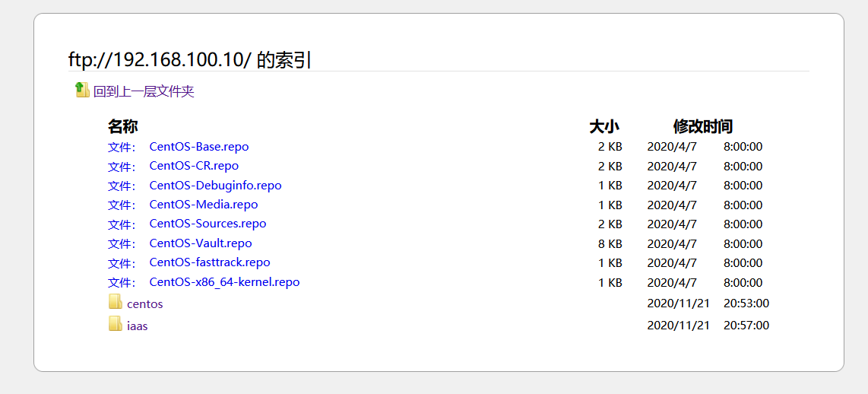Screen dimensions: 868x394
Task: Click the 文件: label before CentOS-Media.repo
Action: point(122,205)
